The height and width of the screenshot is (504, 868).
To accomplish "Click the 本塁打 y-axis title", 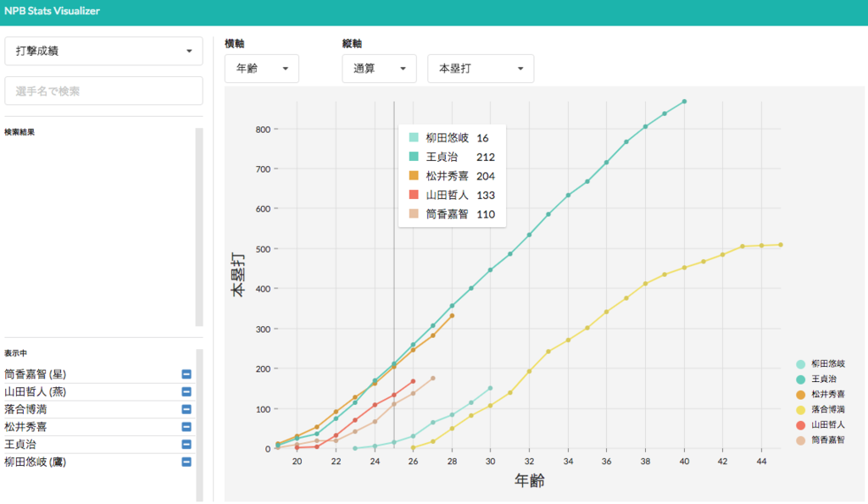I will 238,275.
